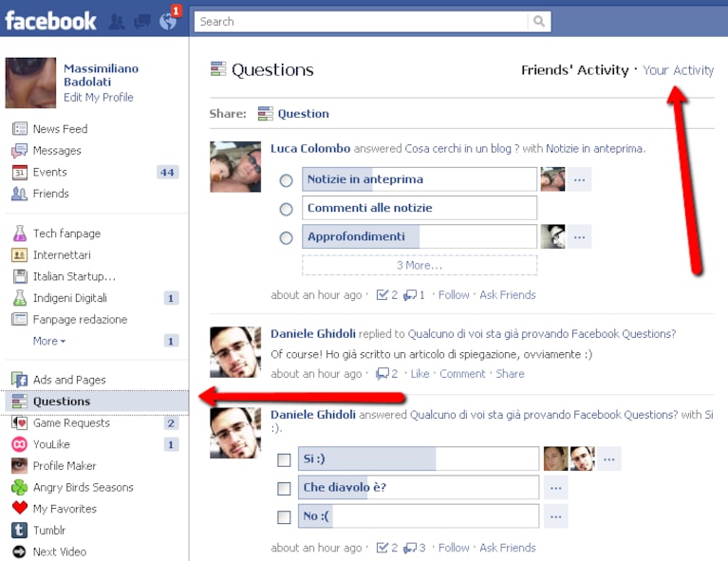Screen dimensions: 728x561
Task: Expand the More dropdown in sidebar
Action: pos(49,341)
